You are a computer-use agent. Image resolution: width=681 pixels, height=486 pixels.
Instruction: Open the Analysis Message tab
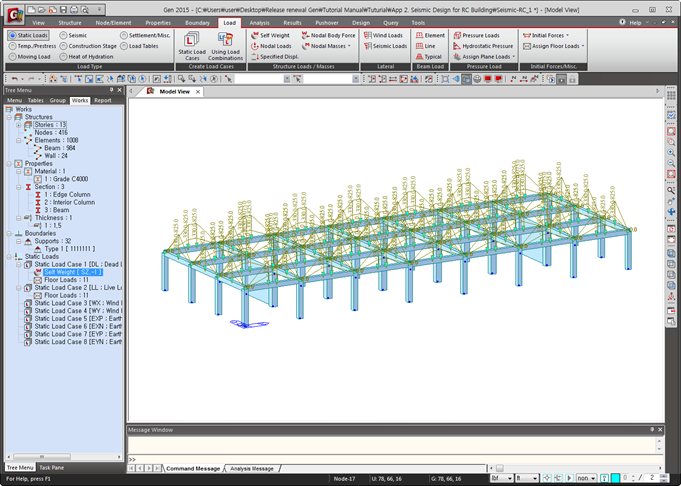coord(251,468)
